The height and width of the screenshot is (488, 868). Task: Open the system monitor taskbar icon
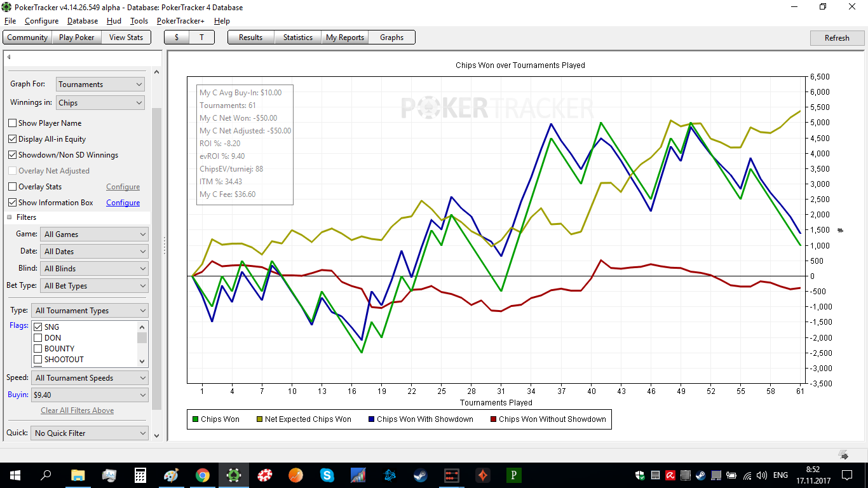click(109, 475)
